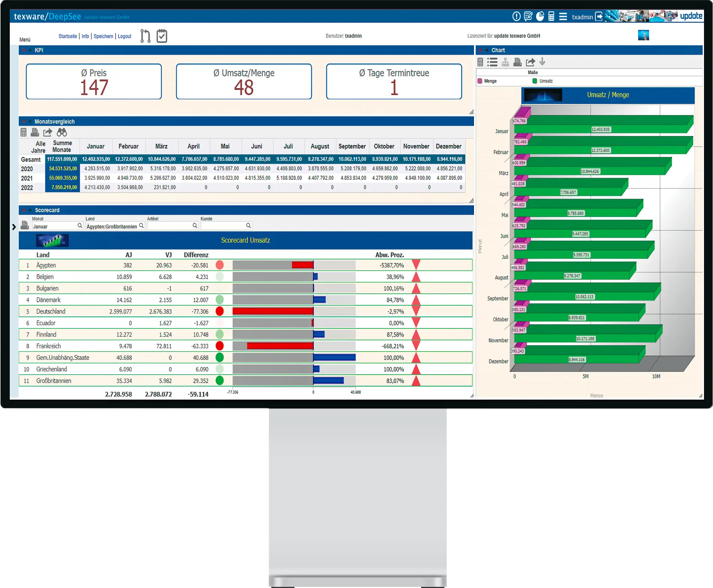This screenshot has height=588, width=713.
Task: Open the Monat filter lookup
Action: [x=80, y=225]
